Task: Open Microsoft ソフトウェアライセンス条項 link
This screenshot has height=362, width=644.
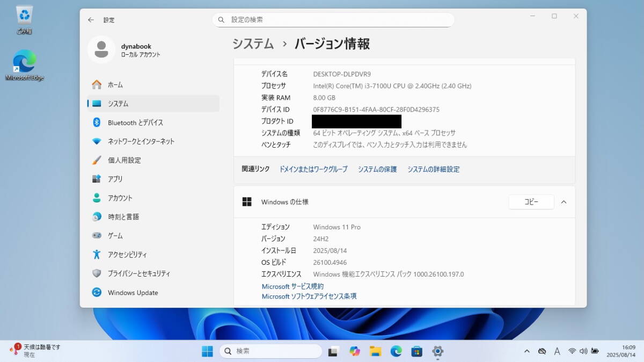Action: click(x=309, y=296)
